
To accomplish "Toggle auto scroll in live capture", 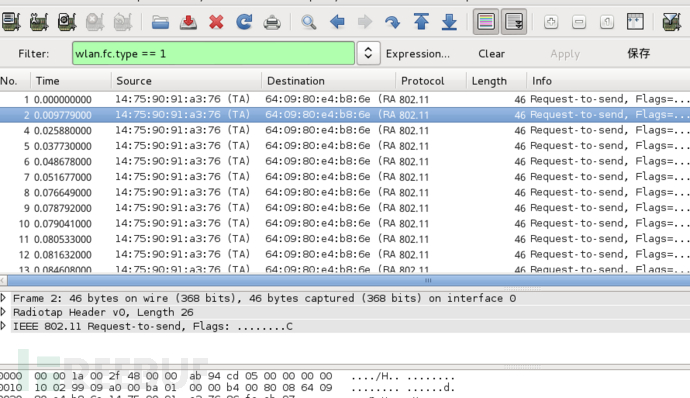I will coord(514,21).
